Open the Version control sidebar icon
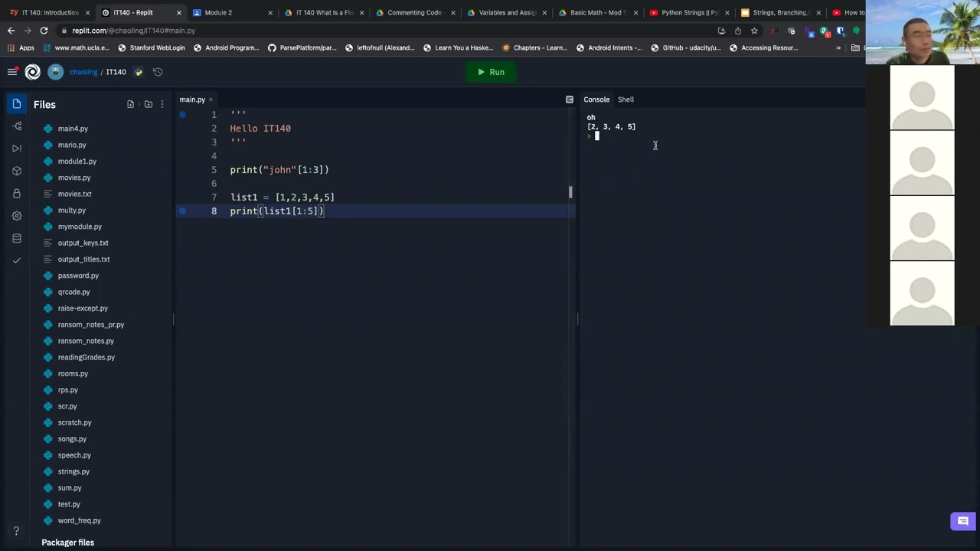 tap(17, 126)
